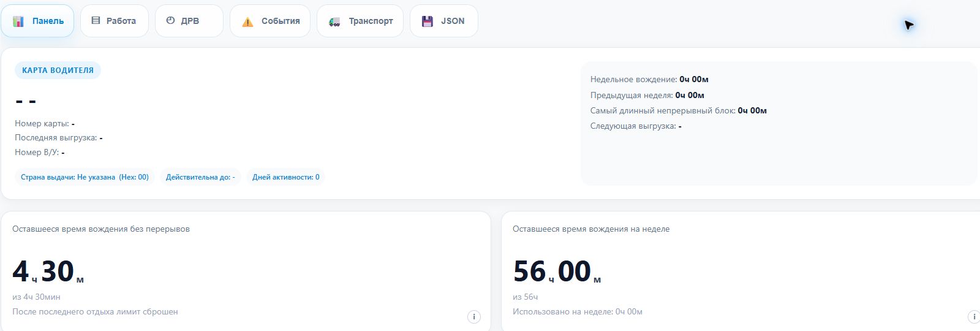Click the floppy disk icon on JSON tab

428,21
